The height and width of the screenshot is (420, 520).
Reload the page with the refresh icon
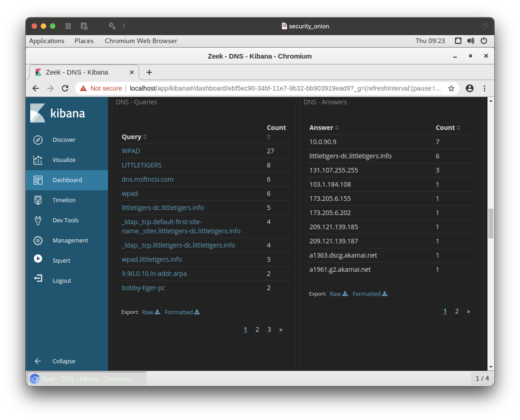tap(65, 88)
